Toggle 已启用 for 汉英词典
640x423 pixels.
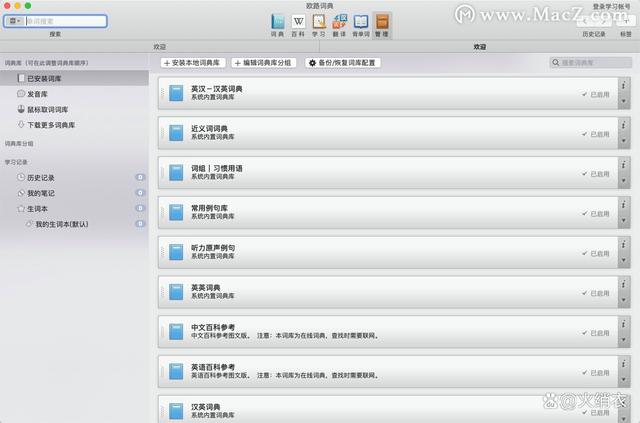point(596,412)
